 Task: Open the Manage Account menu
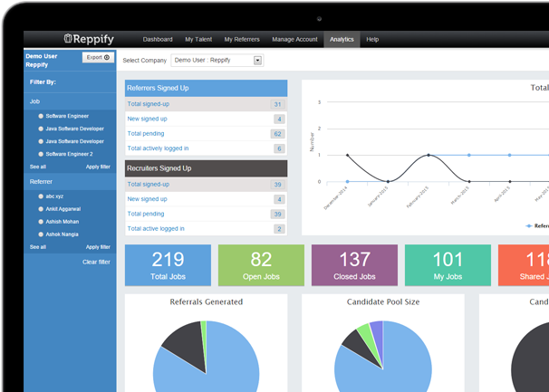(x=294, y=40)
